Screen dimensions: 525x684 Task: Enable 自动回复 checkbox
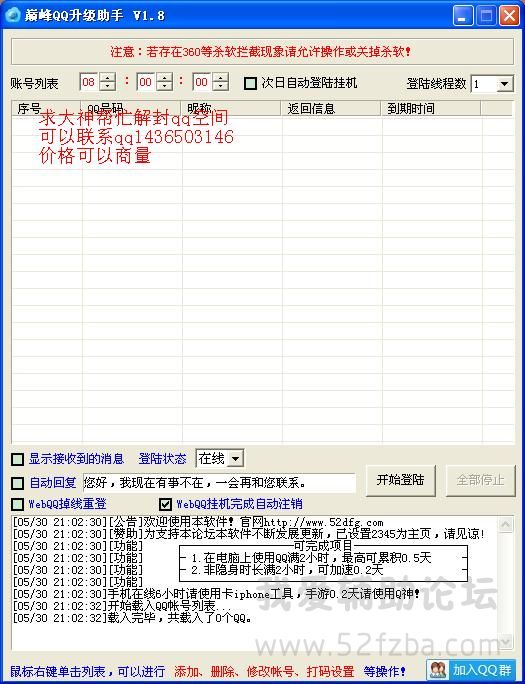[17, 483]
